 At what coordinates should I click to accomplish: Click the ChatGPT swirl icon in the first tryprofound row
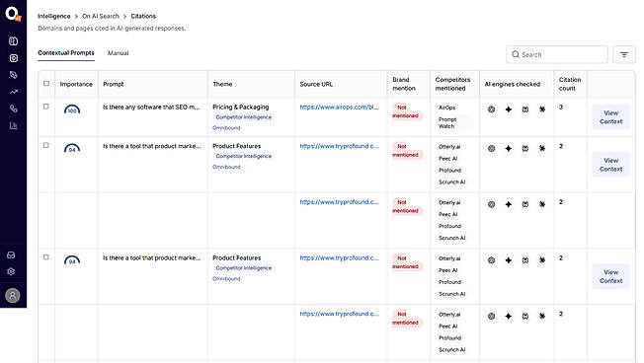491,149
